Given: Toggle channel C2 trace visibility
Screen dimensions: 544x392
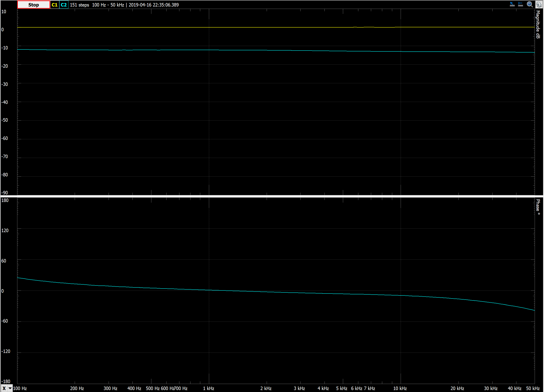Looking at the screenshot, I should pyautogui.click(x=64, y=5).
